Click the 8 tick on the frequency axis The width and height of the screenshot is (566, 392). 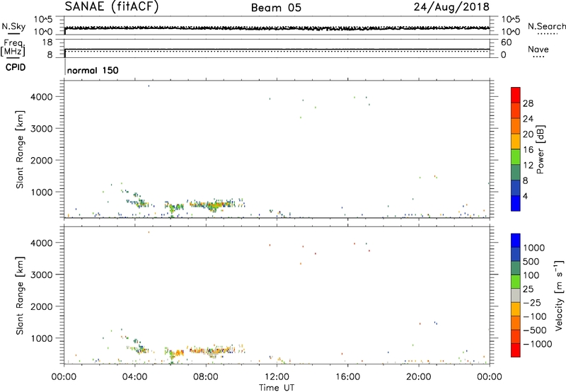tap(50, 54)
